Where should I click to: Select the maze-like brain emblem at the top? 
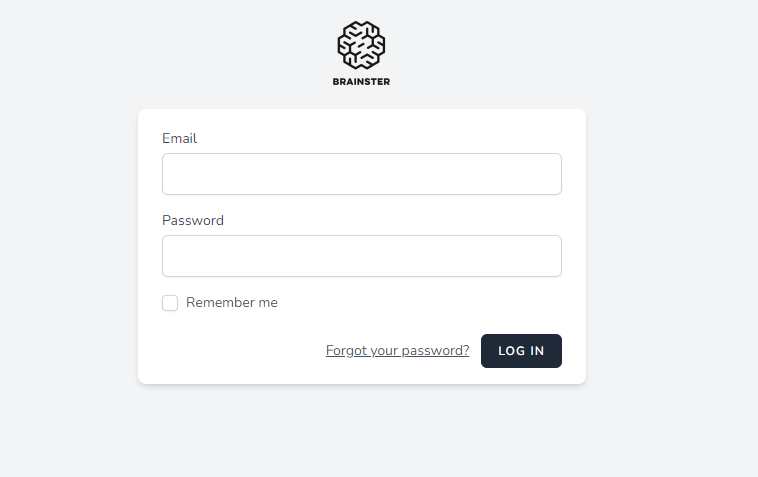(x=361, y=45)
